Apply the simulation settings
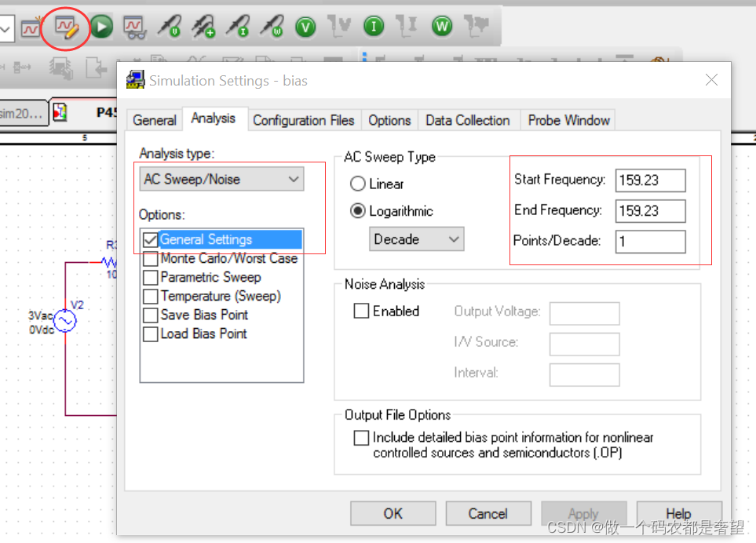The width and height of the screenshot is (756, 543). click(583, 513)
